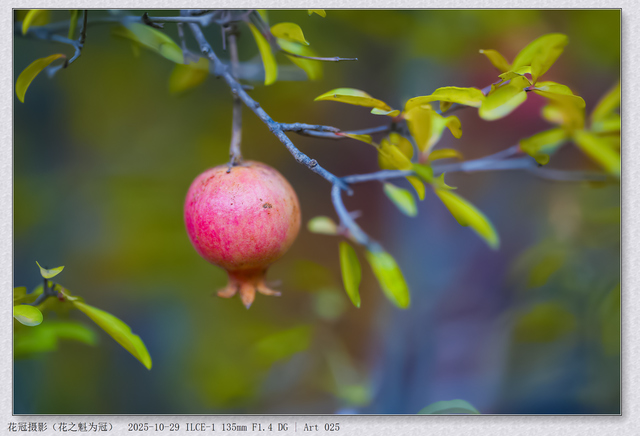The width and height of the screenshot is (640, 436).
Task: Click the blurred leaf at bottom center edge
Action: 449,407
